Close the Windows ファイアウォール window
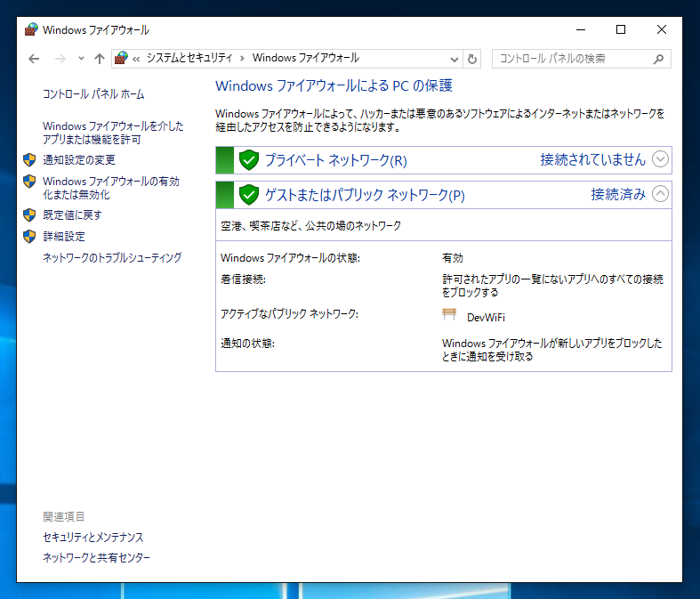 [x=662, y=30]
